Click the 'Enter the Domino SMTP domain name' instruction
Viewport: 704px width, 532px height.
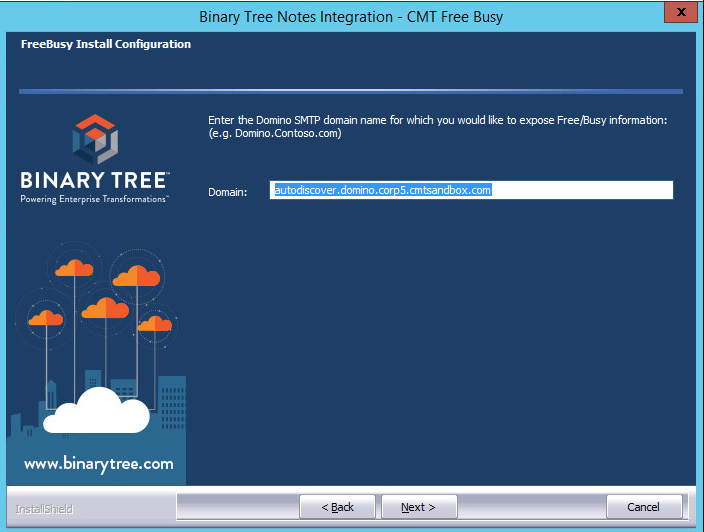(x=438, y=120)
